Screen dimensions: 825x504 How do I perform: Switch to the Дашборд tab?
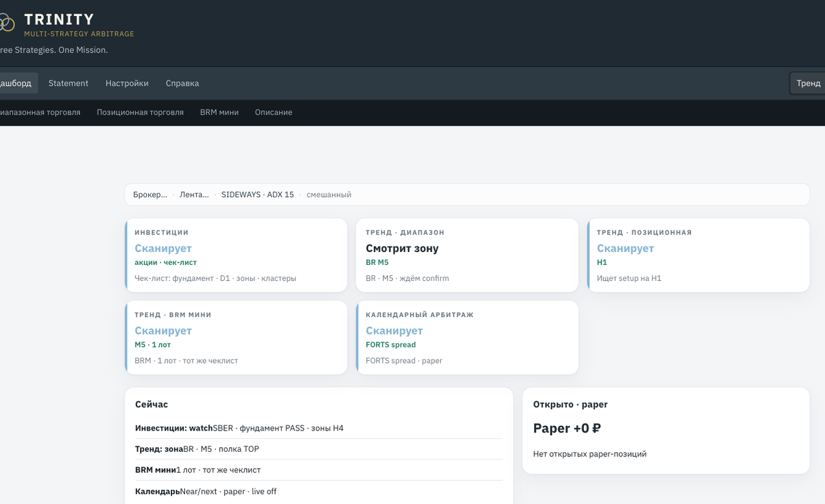tap(15, 83)
